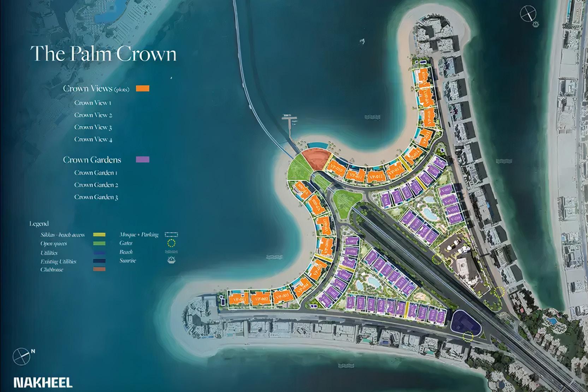The height and width of the screenshot is (392, 588).
Task: Select 'Crown Garden 1' in the list
Action: tap(96, 173)
